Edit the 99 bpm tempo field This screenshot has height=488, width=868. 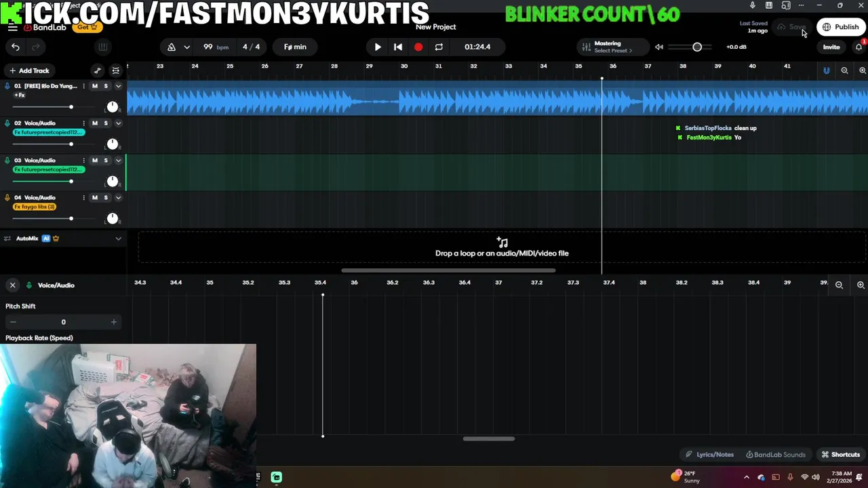[216, 47]
